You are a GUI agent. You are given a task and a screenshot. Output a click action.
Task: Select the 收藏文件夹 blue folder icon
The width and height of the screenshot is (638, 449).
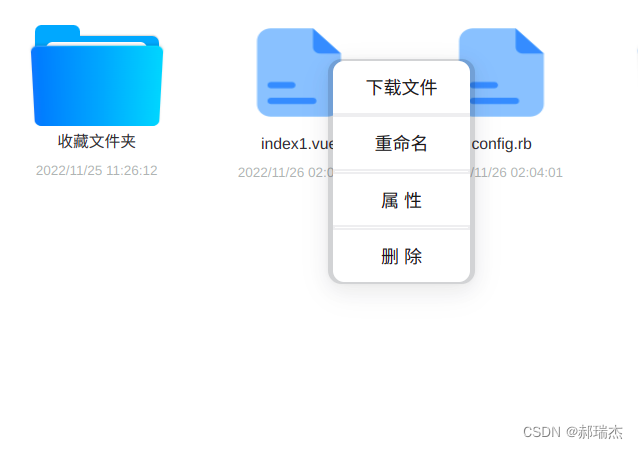[97, 75]
